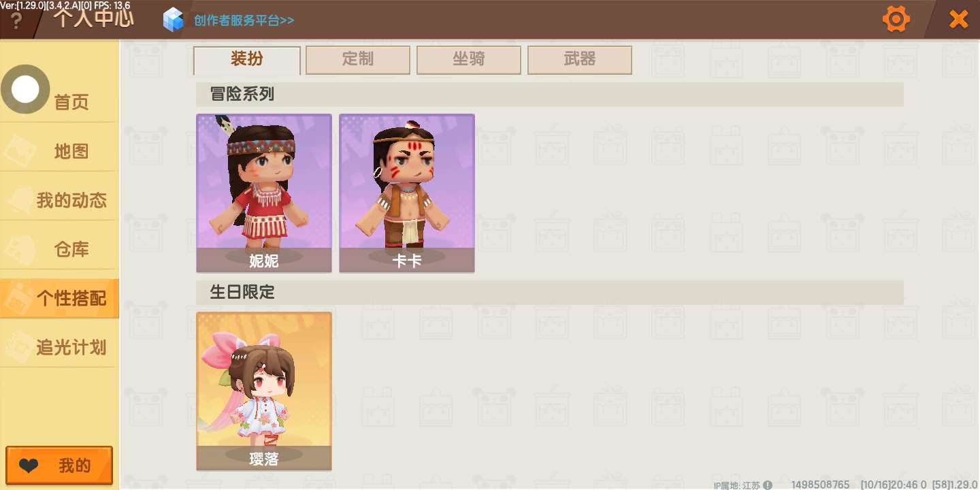Click the heart icon on 我的 button

tap(29, 466)
